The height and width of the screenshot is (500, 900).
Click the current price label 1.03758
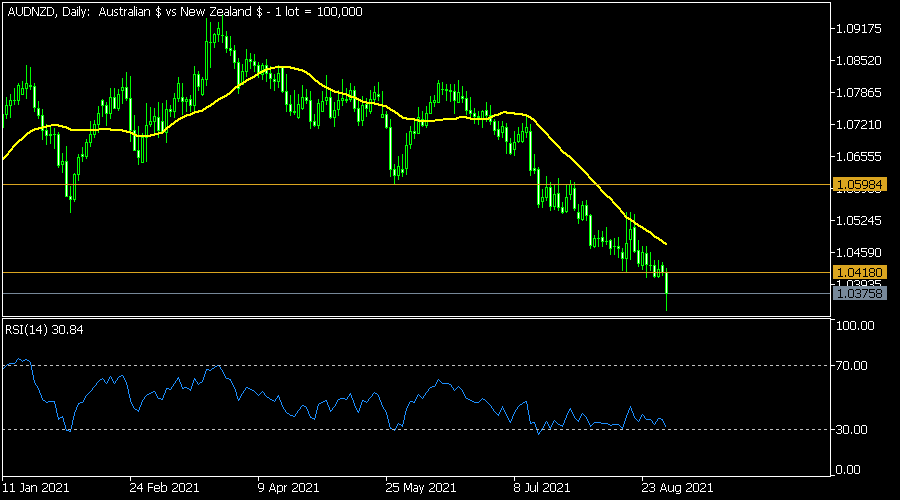859,293
